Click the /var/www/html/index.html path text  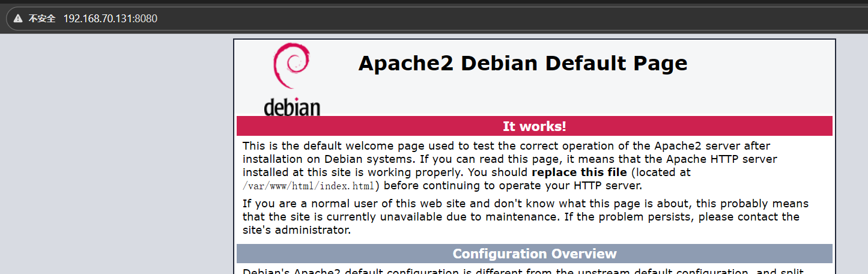[x=309, y=186]
